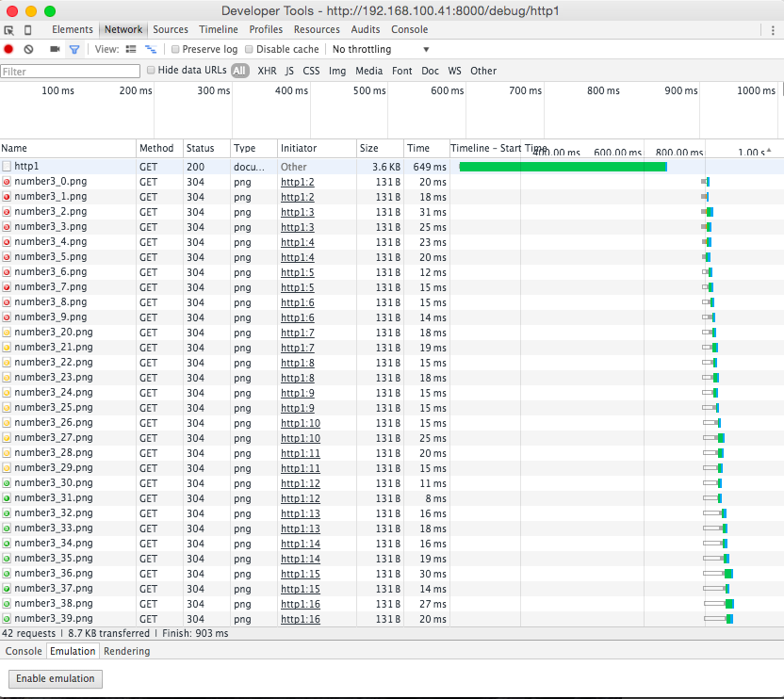Open initiator link http1:2 for number3_0.png

pyautogui.click(x=298, y=182)
